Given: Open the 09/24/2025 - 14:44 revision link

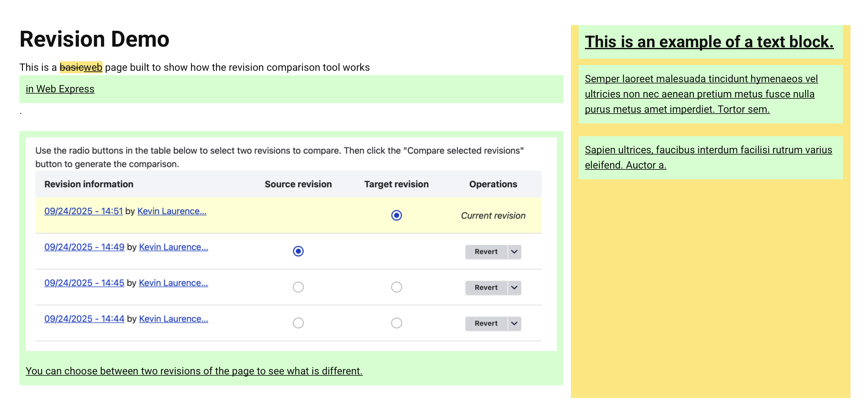Looking at the screenshot, I should coord(84,319).
